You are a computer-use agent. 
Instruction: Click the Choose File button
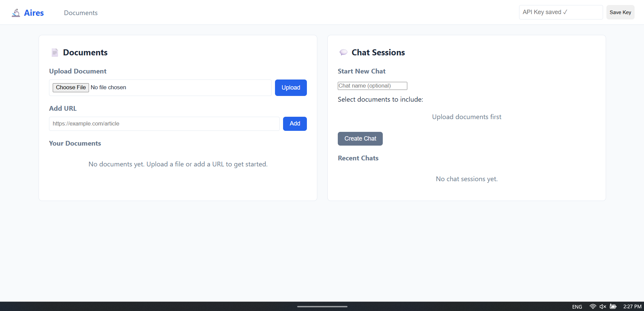click(x=71, y=88)
